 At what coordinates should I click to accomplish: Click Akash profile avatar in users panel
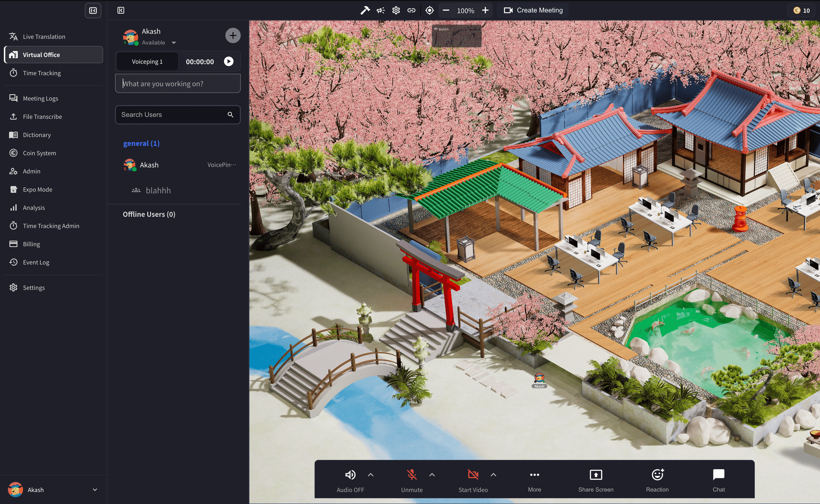click(x=131, y=37)
